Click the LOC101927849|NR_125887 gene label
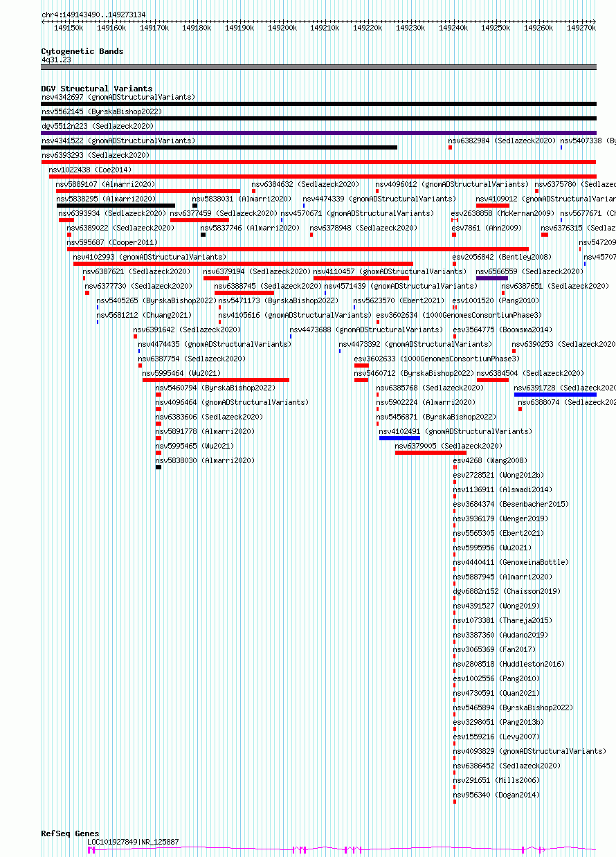 point(133,842)
